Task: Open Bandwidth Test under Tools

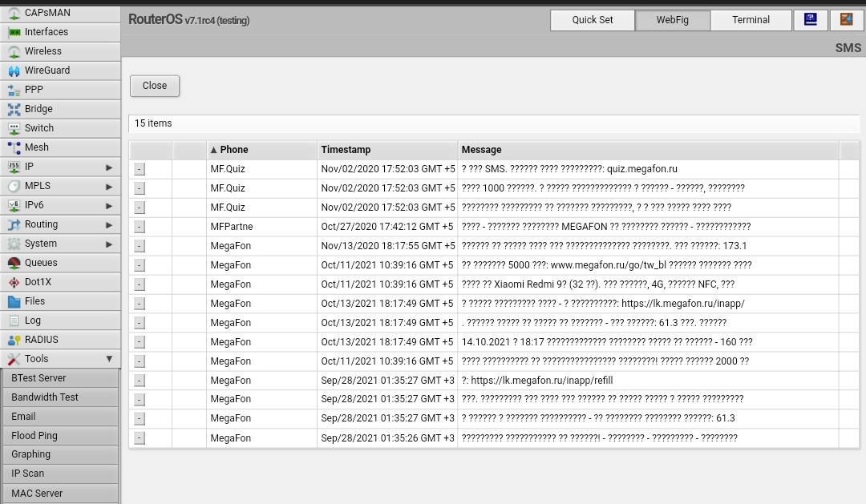Action: [59, 397]
